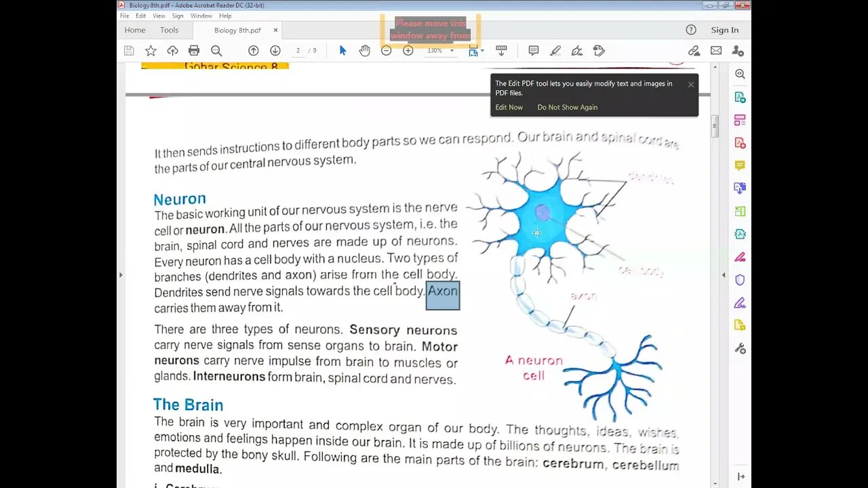Open Export PDF in right pane

click(740, 98)
